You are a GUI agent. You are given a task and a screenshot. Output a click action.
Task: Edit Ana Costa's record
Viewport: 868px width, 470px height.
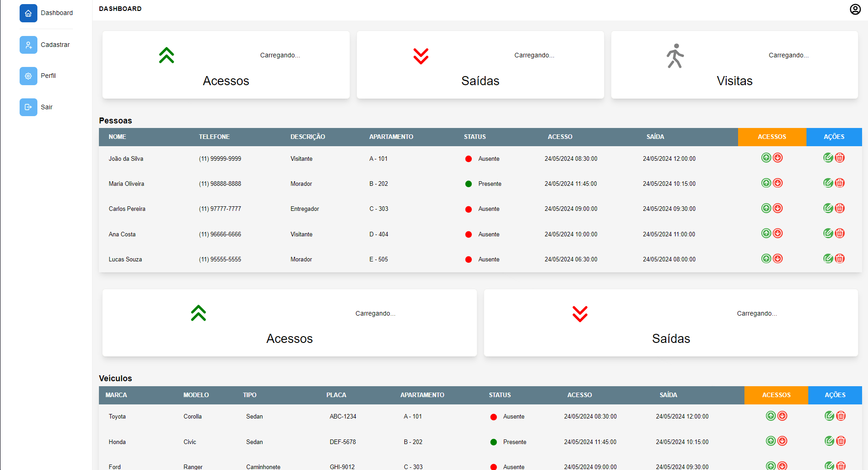tap(828, 233)
